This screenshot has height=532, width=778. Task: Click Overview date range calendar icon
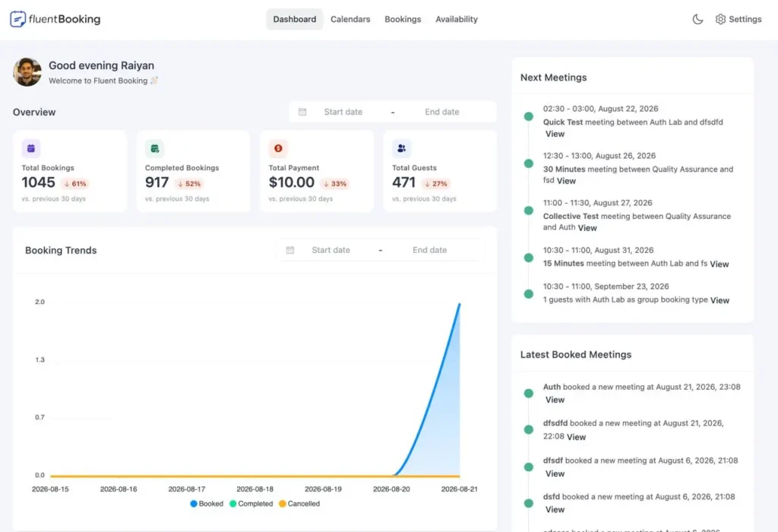(x=302, y=112)
